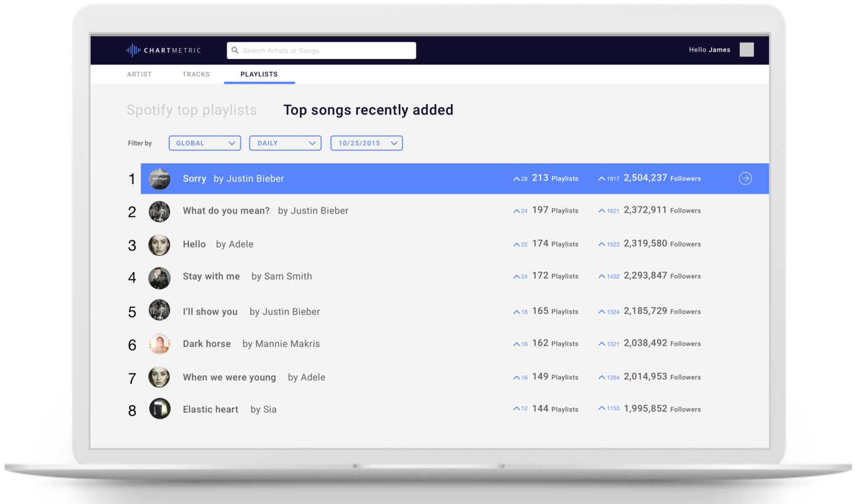Click the 213 Playlists count
The width and height of the screenshot is (855, 504).
coord(555,178)
